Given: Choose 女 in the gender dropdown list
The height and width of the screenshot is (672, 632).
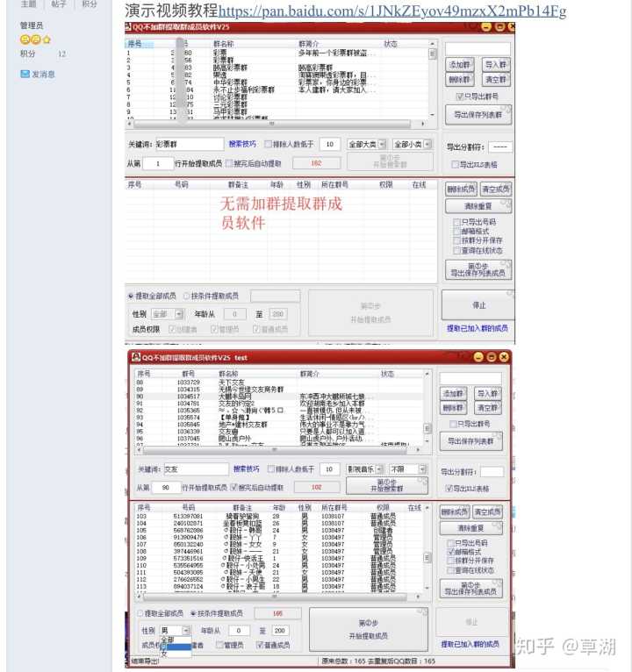Looking at the screenshot, I should [175, 654].
